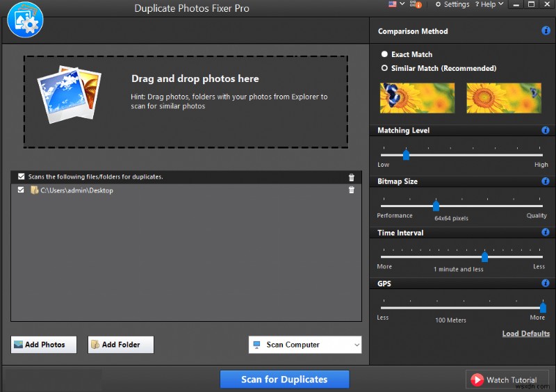Click the GPS slider handle
Screen dimensions: 556x392
(x=543, y=307)
